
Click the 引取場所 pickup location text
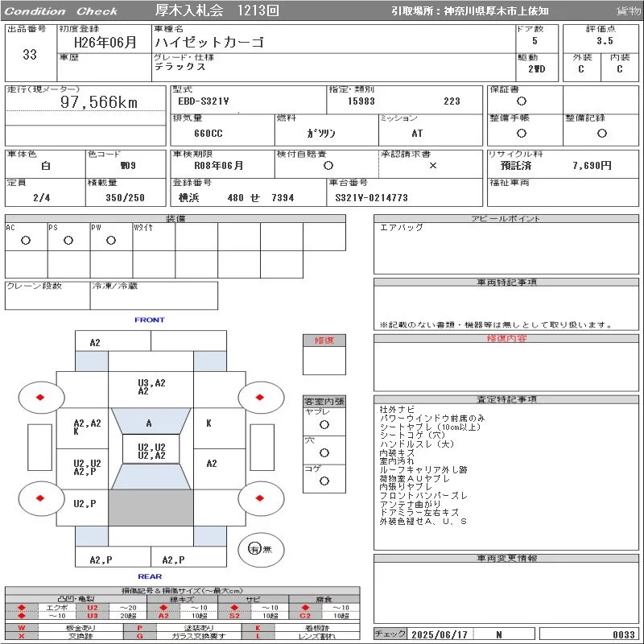pos(470,11)
